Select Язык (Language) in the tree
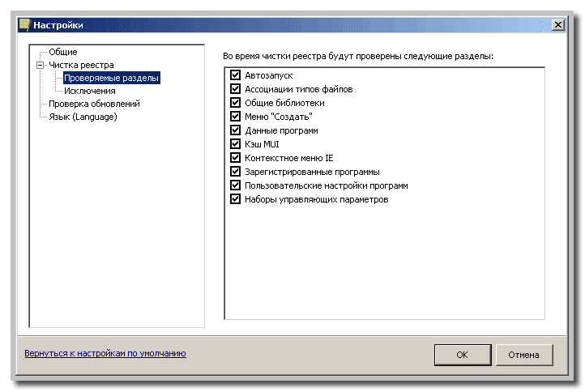The image size is (585, 392). pyautogui.click(x=83, y=117)
